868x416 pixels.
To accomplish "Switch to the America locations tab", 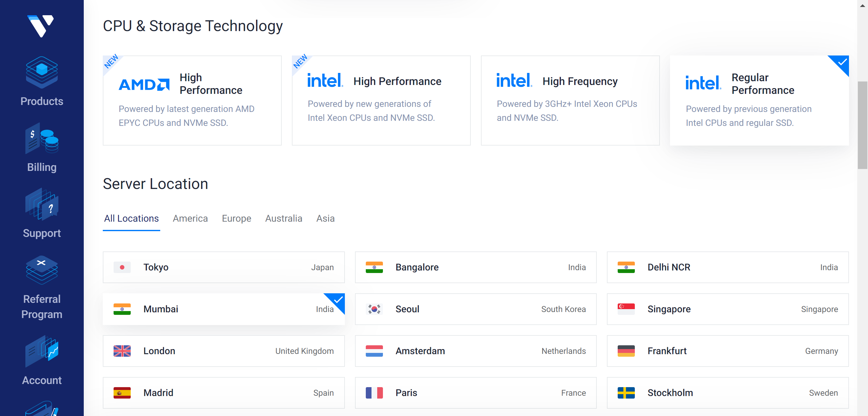I will tap(190, 218).
